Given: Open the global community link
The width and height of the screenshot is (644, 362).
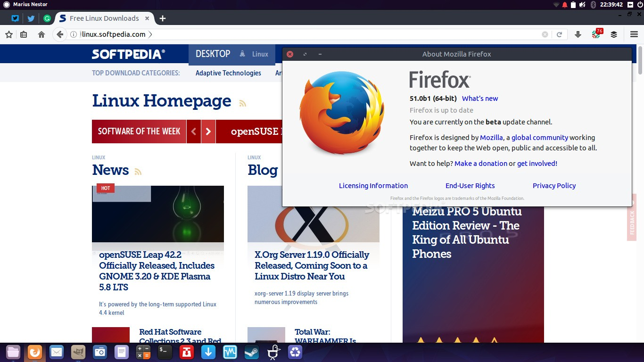Looking at the screenshot, I should tap(540, 138).
